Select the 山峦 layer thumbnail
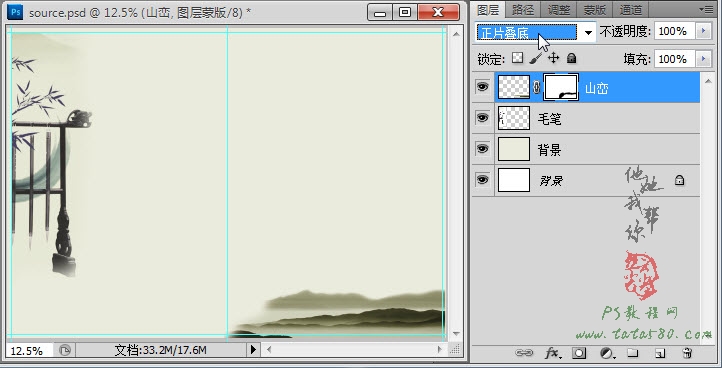 [514, 87]
